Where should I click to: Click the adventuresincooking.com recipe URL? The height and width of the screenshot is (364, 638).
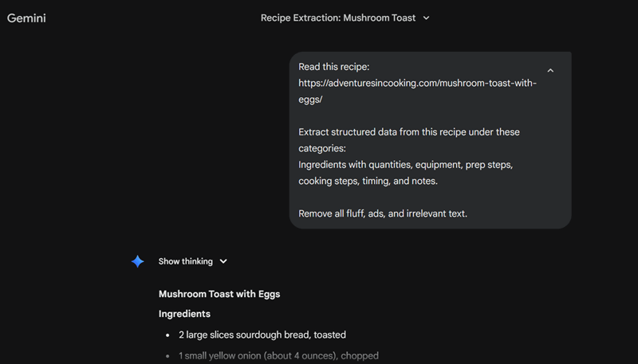pos(417,83)
